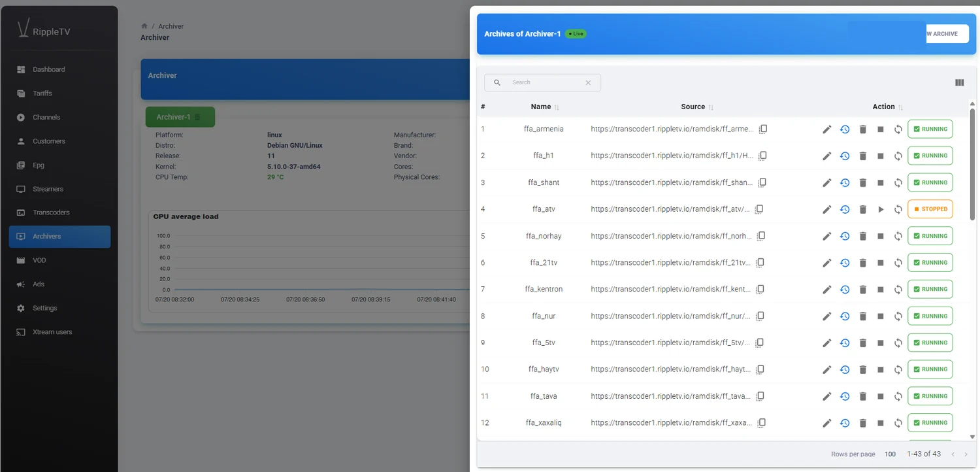Copy the ffa_kentron source URL
Screen dimensions: 980x472
pyautogui.click(x=760, y=289)
